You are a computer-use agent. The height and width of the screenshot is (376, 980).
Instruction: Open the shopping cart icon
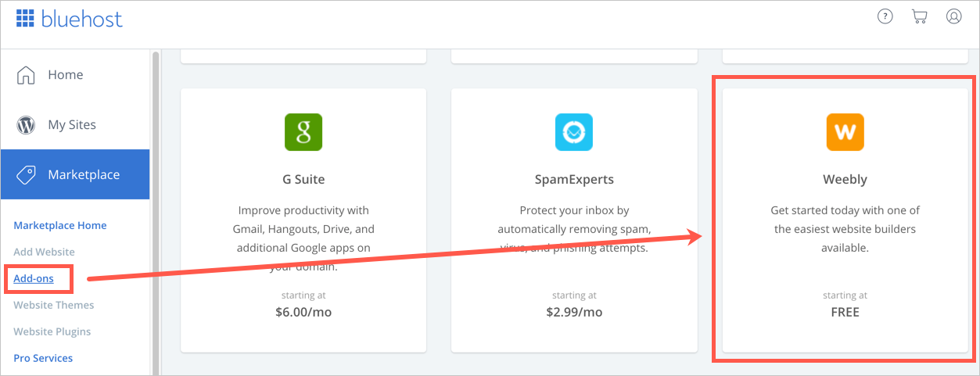pos(919,16)
